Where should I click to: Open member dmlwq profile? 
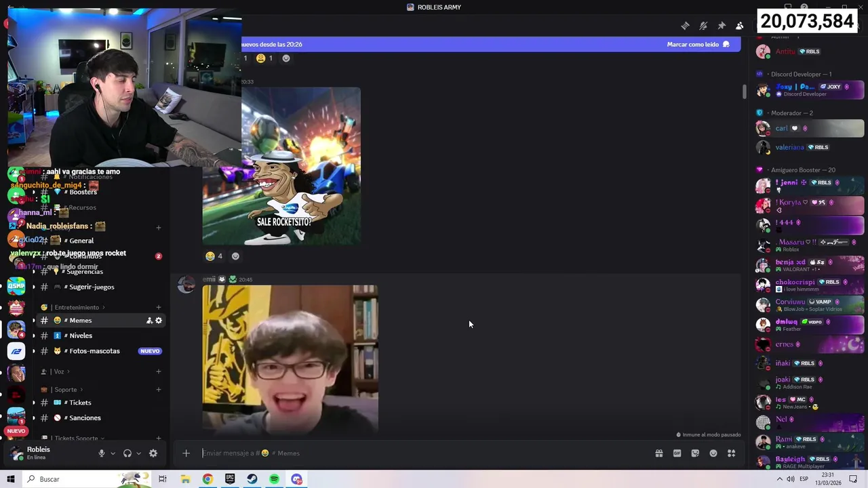(x=810, y=325)
